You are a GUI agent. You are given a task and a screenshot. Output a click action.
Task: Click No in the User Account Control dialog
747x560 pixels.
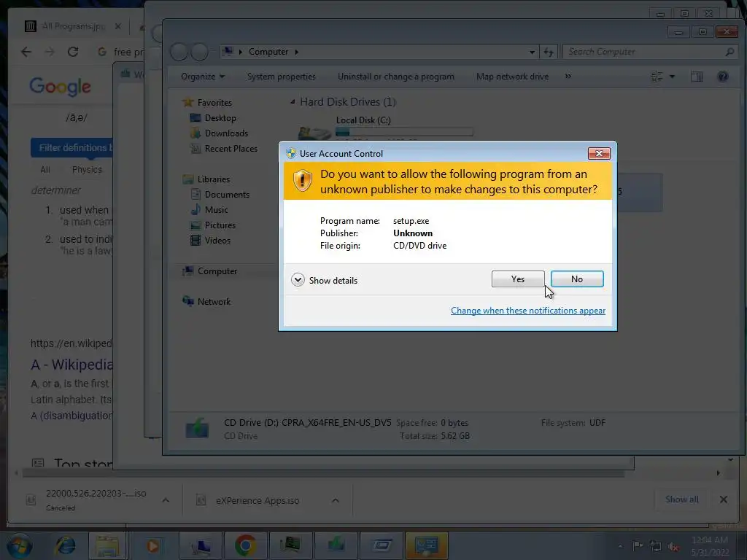tap(577, 279)
